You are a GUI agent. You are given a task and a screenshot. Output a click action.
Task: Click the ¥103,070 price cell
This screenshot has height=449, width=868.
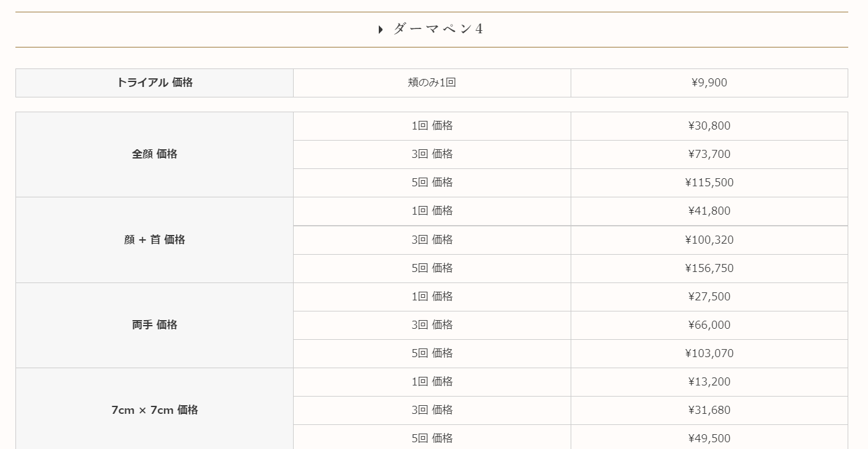click(x=709, y=353)
